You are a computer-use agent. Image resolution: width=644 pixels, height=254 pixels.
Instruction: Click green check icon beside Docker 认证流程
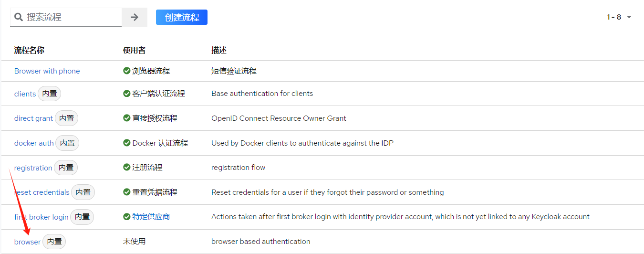(x=127, y=143)
